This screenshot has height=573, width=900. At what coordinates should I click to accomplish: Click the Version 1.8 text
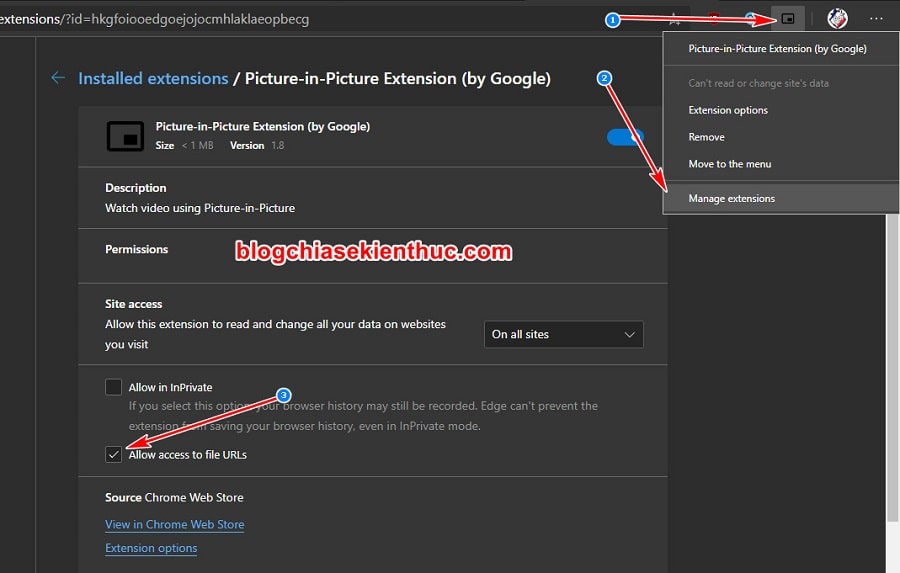pos(257,146)
